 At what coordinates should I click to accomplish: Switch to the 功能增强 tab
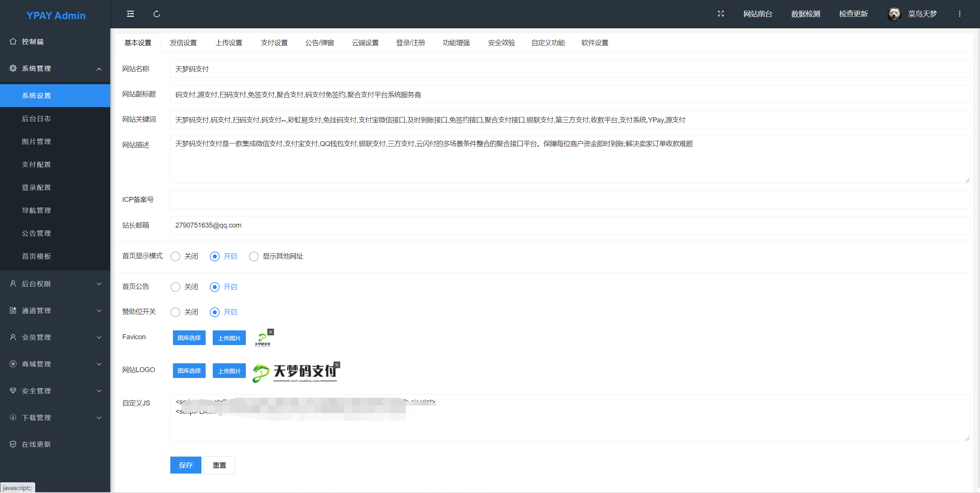click(x=456, y=43)
